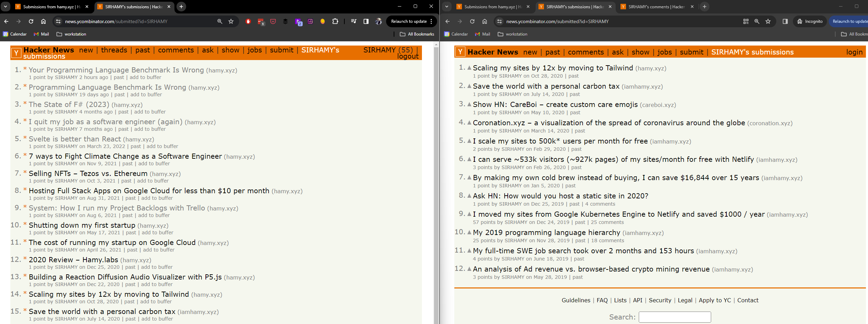This screenshot has height=324, width=868.
Task: Upvote 'Ask HN: How would you host a static site'
Action: 469,196
